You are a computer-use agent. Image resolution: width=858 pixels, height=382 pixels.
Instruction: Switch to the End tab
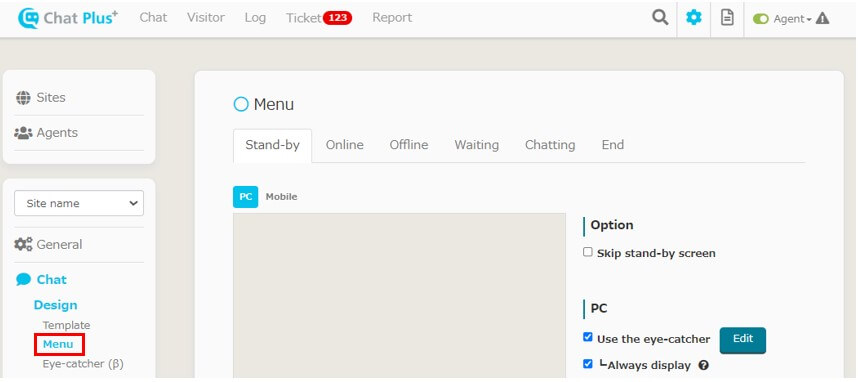coord(613,145)
